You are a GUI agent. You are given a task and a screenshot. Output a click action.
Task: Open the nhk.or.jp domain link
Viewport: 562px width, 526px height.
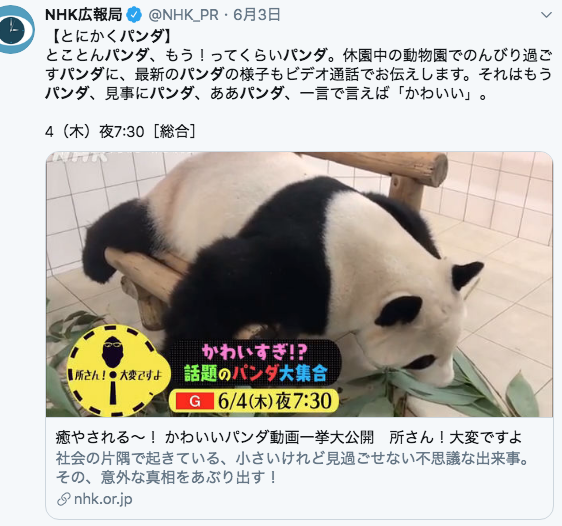(x=103, y=499)
